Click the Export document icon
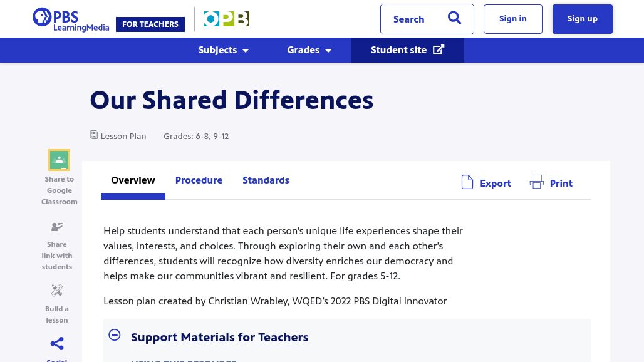The height and width of the screenshot is (362, 644). 467,182
